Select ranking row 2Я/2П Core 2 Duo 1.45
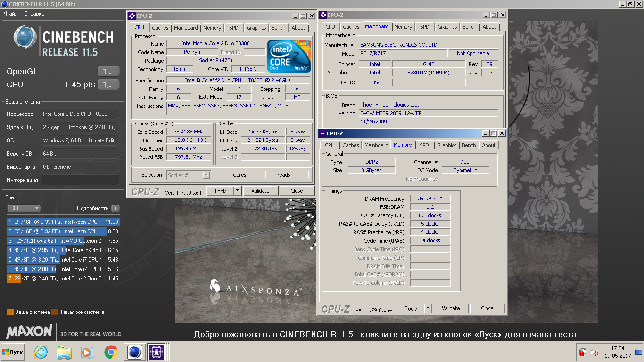 [63, 279]
